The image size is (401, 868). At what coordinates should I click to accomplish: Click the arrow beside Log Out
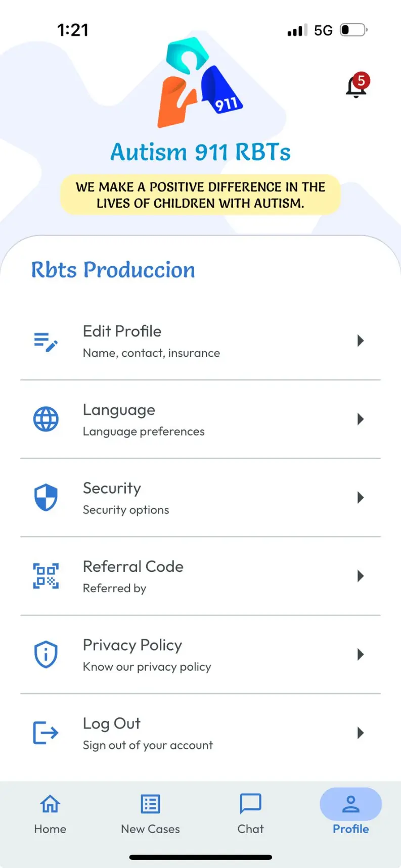coord(360,733)
